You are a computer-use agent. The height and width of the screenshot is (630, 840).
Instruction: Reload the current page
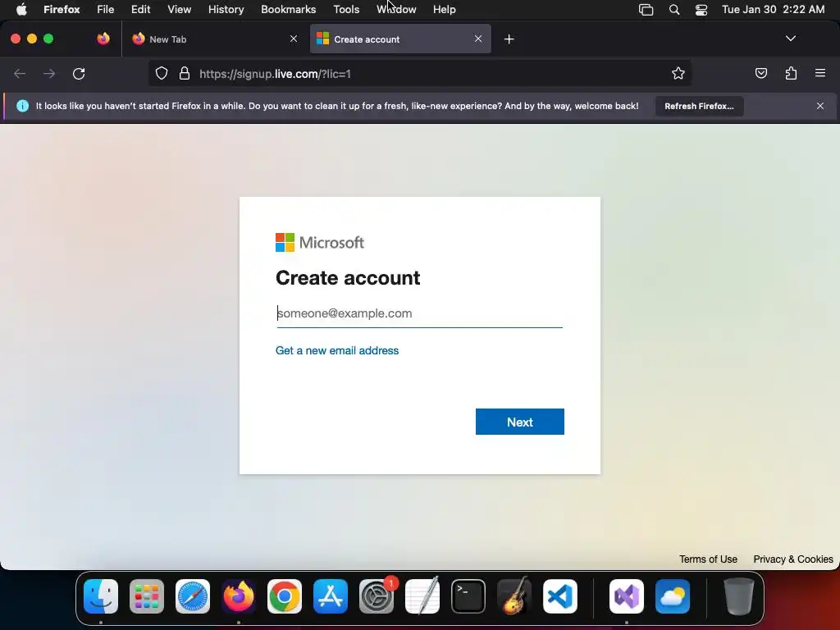(x=79, y=74)
